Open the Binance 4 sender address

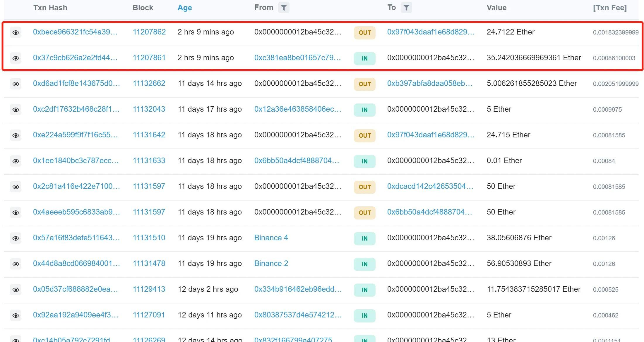coord(271,238)
